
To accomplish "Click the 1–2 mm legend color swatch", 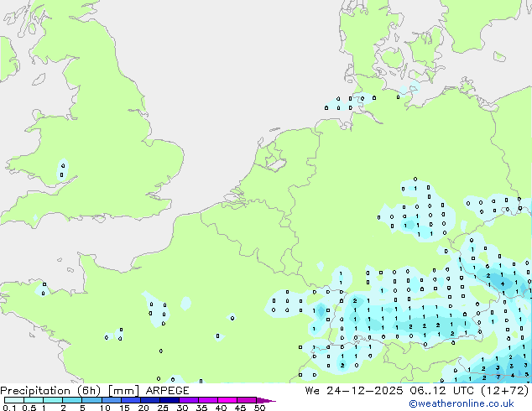I will tap(53, 400).
